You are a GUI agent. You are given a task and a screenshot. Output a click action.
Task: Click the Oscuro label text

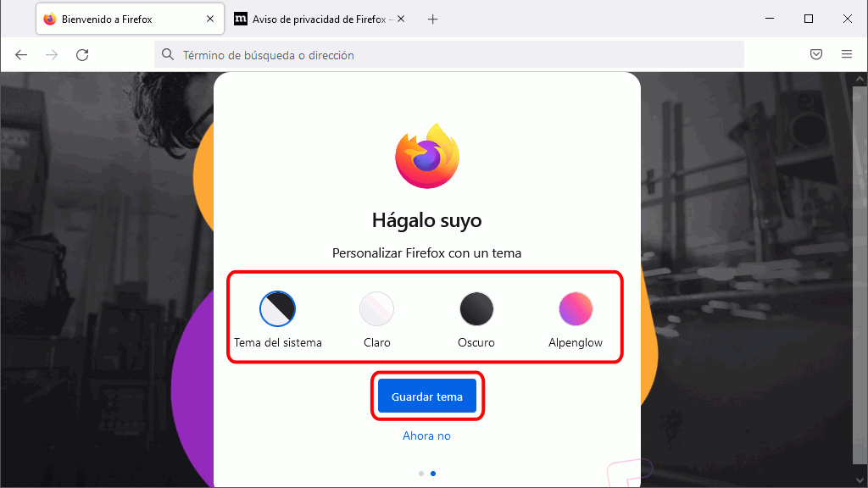tap(476, 342)
